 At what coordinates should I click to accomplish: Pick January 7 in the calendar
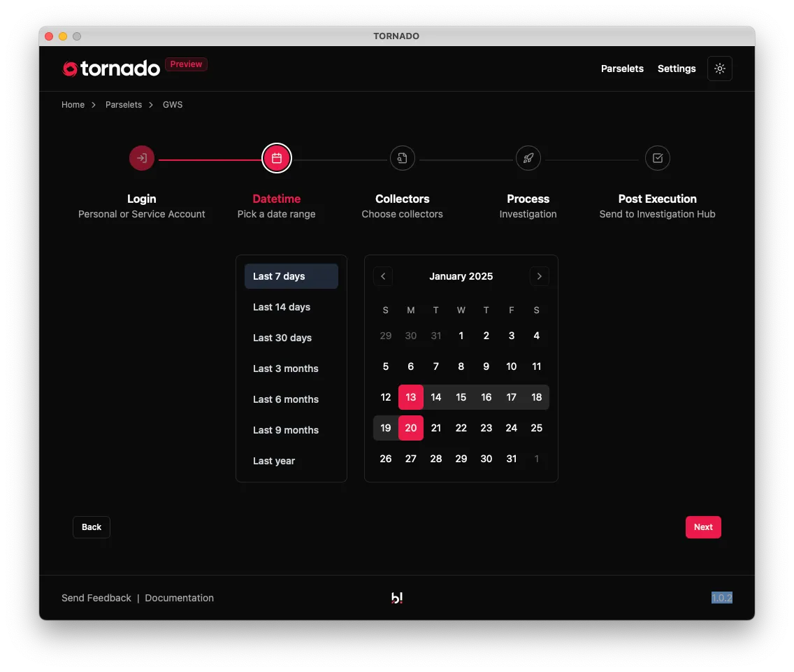(436, 366)
